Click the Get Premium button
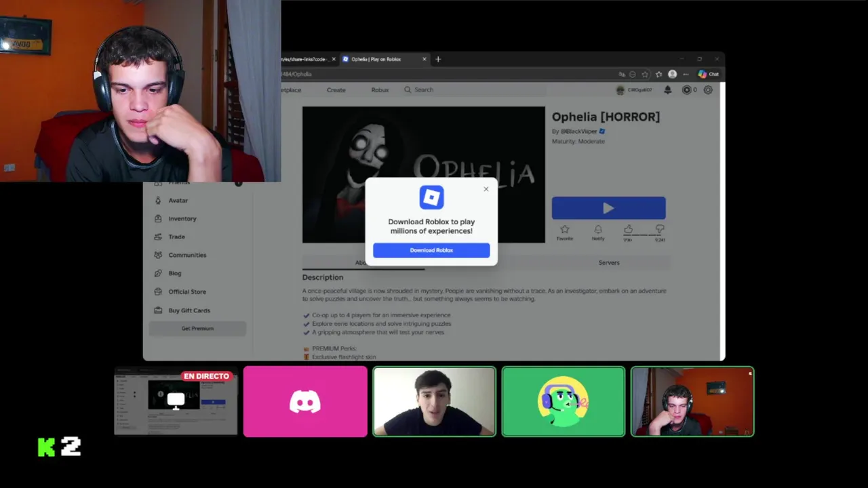 (197, 329)
